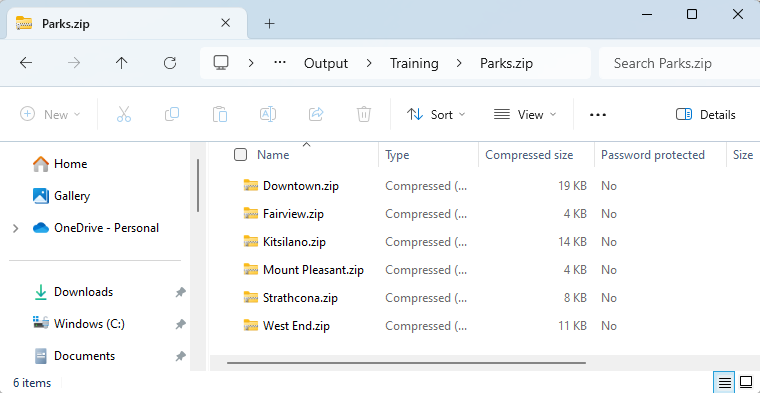Click the 11 KB size of West End.zip
Screen dimensions: 760x393
(x=572, y=326)
